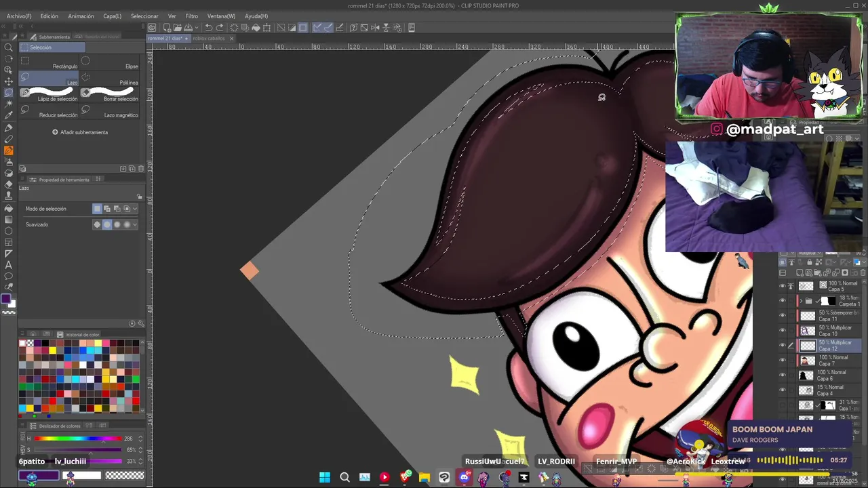868x488 pixels.
Task: Click the Open file icon in command bar
Action: (x=177, y=28)
